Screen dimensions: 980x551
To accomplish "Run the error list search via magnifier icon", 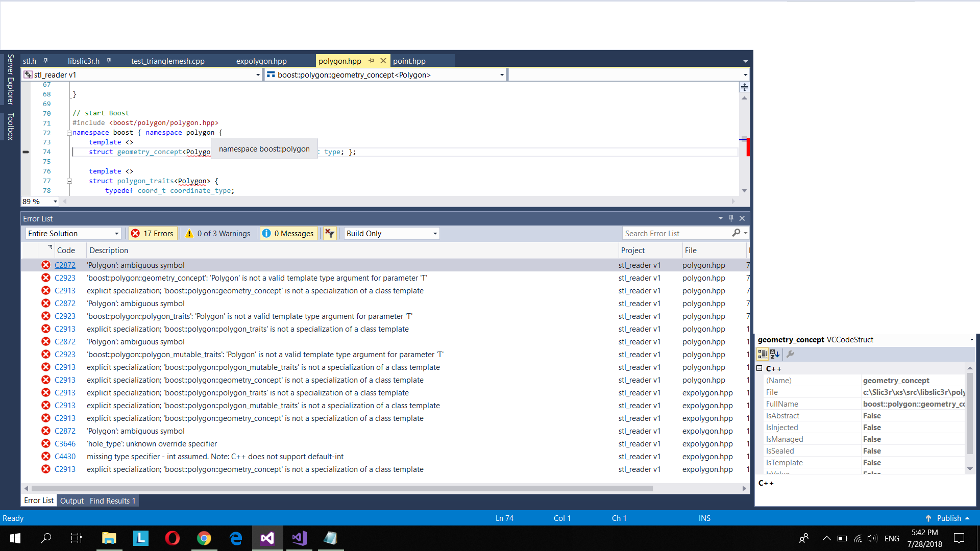I will (x=737, y=233).
